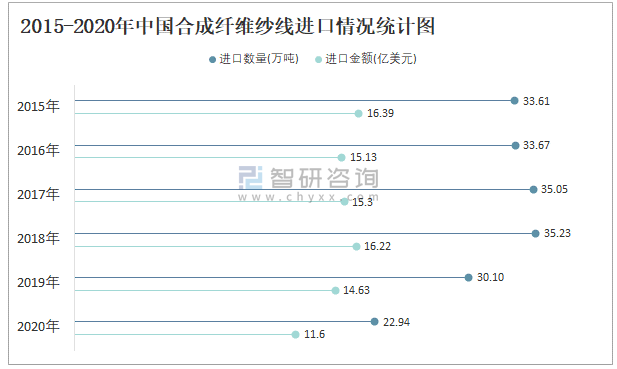Select the 2020年 dot labeled 11.6
Screen dimensions: 617x369
[x=296, y=335]
